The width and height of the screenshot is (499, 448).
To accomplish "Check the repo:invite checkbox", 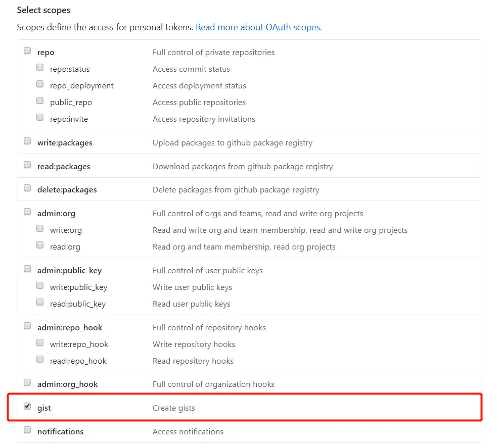I will (40, 117).
